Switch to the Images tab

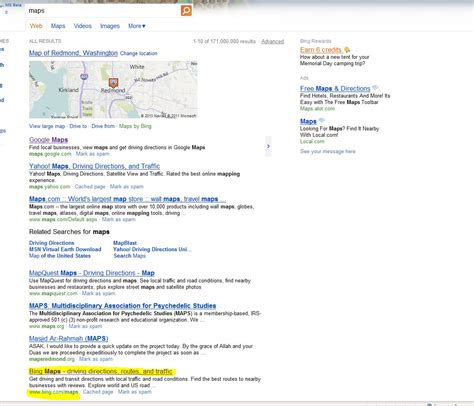110,26
